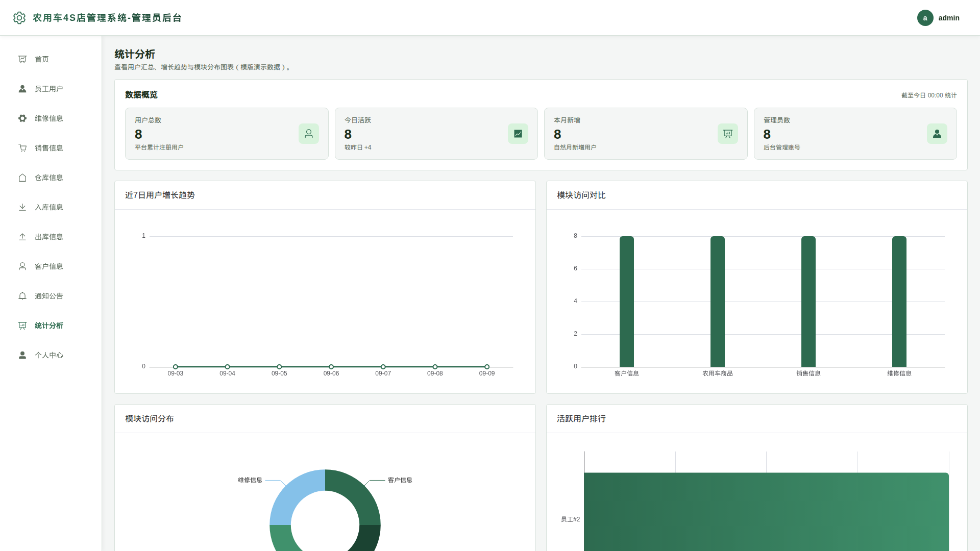Click the user icon on 用户总数 card
The image size is (980, 551).
point(309,134)
